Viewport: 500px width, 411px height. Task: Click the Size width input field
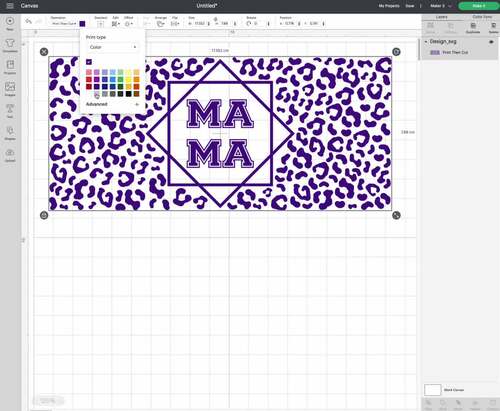click(199, 24)
